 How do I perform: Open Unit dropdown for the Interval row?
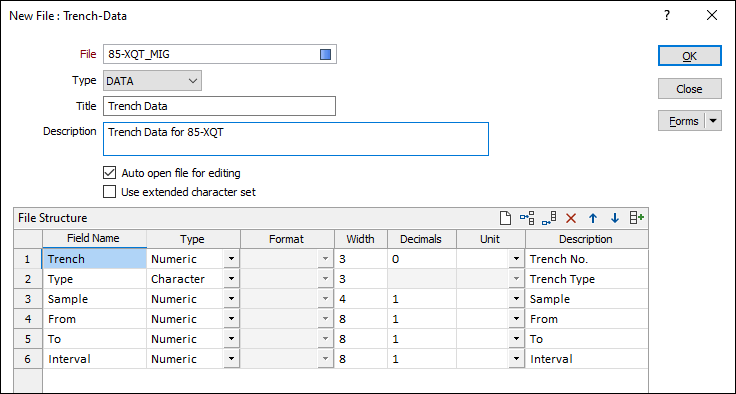click(x=516, y=359)
